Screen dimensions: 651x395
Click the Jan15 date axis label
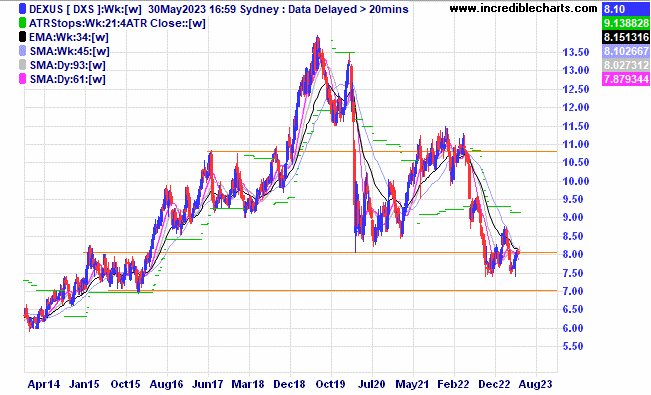tap(84, 384)
